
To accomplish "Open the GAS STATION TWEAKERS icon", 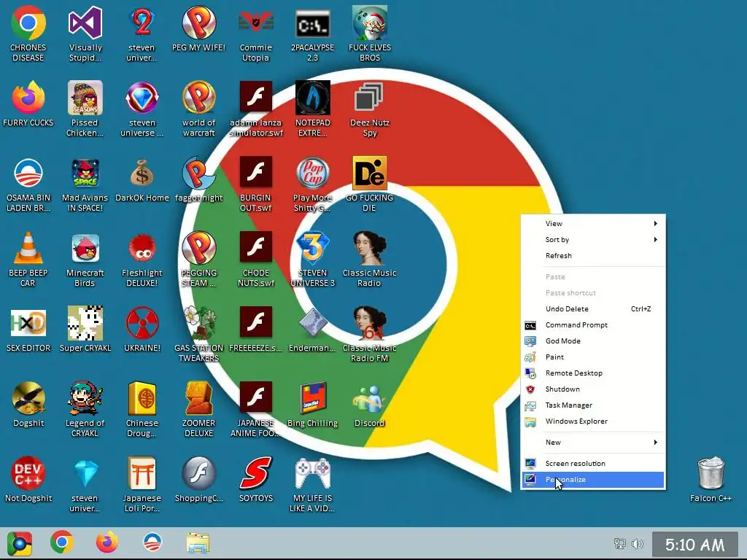I will coord(199,323).
